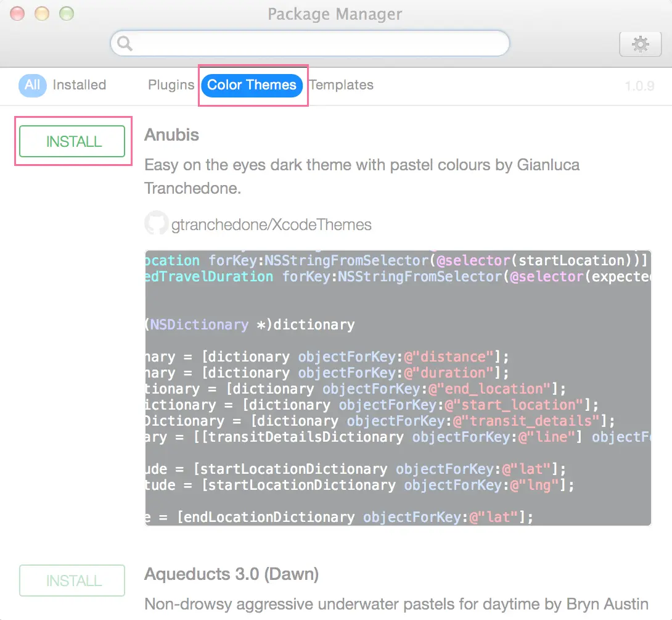Switch to the Plugins tab

(x=171, y=85)
